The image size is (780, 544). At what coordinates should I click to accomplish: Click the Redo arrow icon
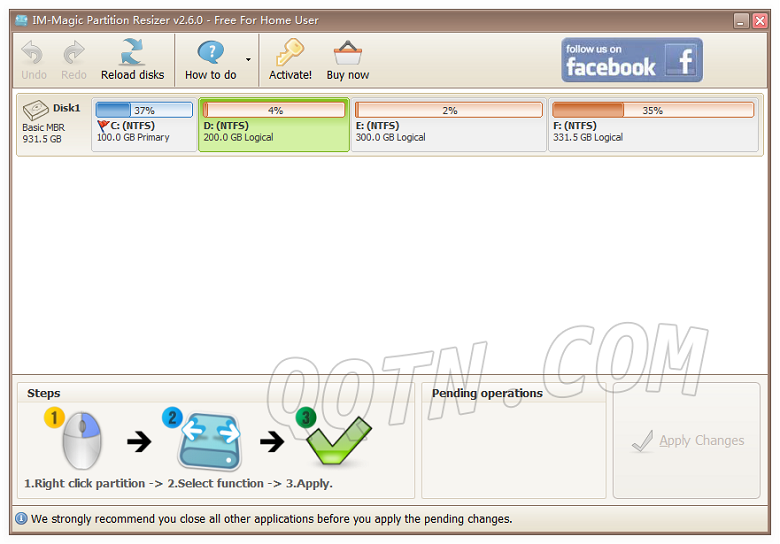pyautogui.click(x=74, y=53)
